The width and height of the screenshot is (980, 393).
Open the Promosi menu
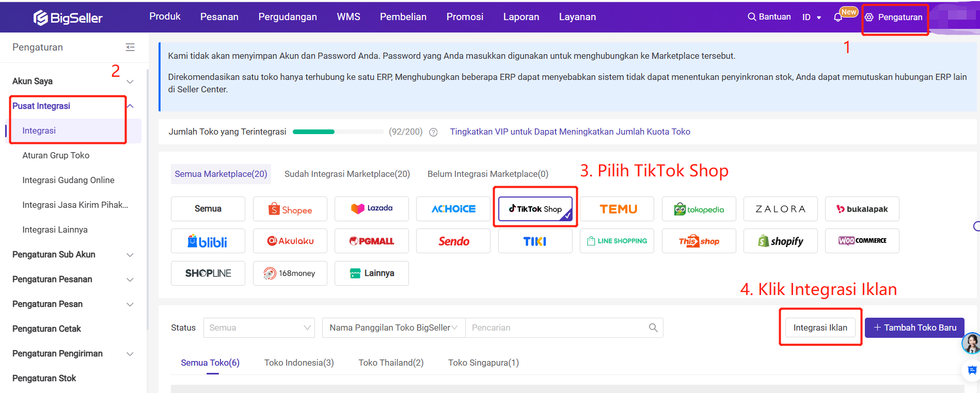point(465,17)
